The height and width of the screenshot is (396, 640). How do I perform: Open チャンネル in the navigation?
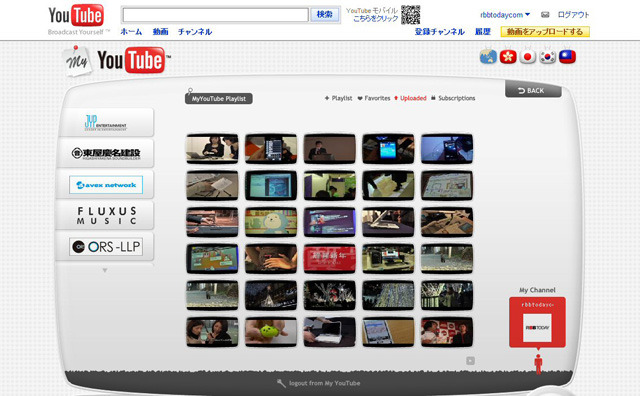click(x=195, y=32)
